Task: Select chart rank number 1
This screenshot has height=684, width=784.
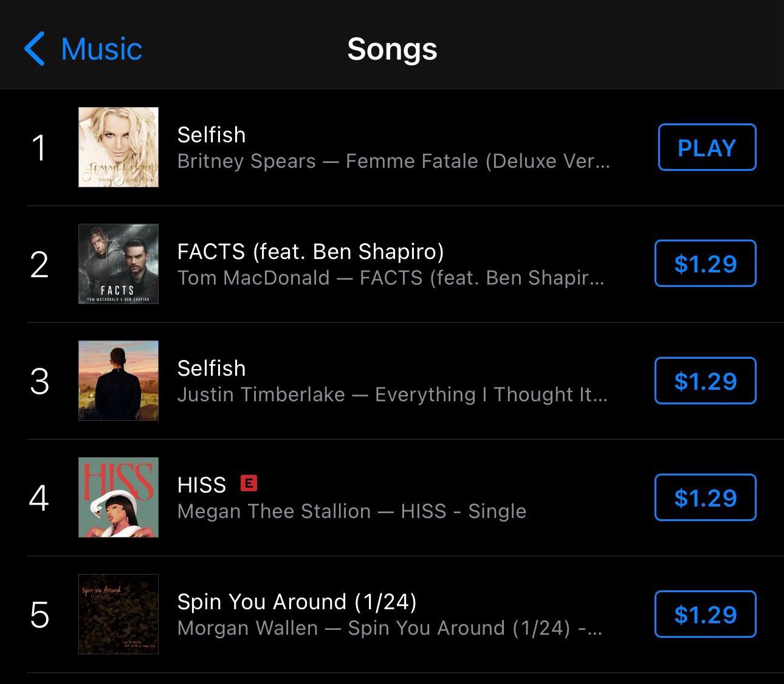Action: click(x=40, y=148)
